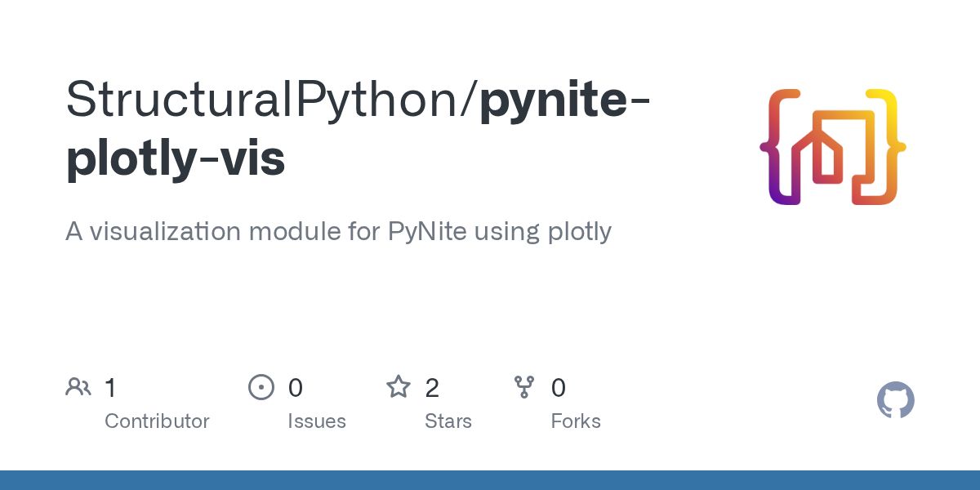Click the stars count number 2
Image resolution: width=980 pixels, height=490 pixels.
[432, 388]
